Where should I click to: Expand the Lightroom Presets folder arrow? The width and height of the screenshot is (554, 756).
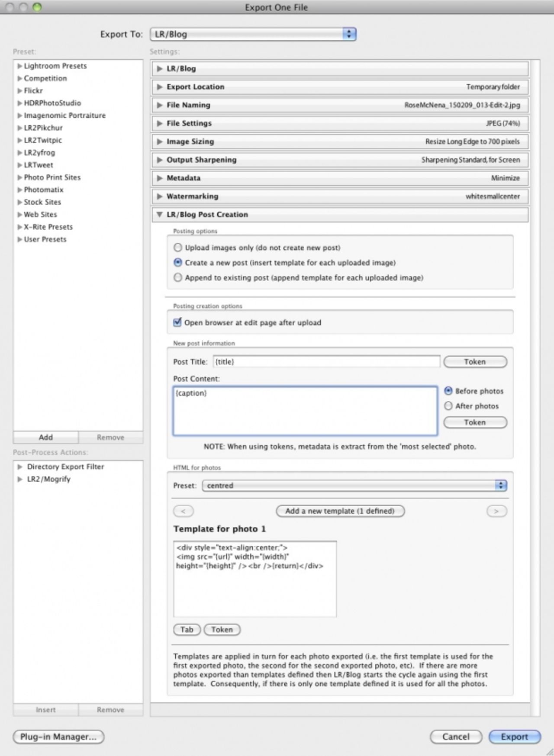click(x=19, y=66)
